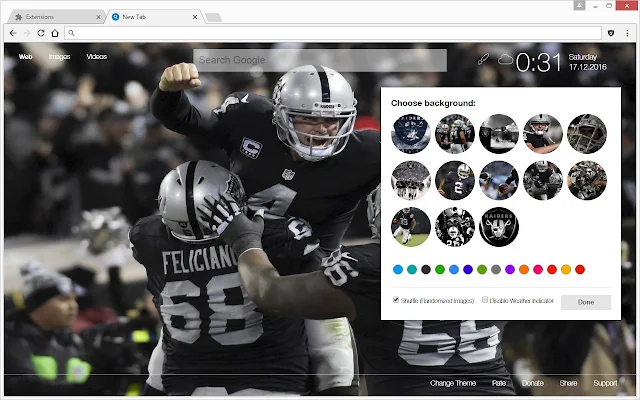
Task: Pick the dark indigo blue color swatch
Action: click(x=468, y=269)
